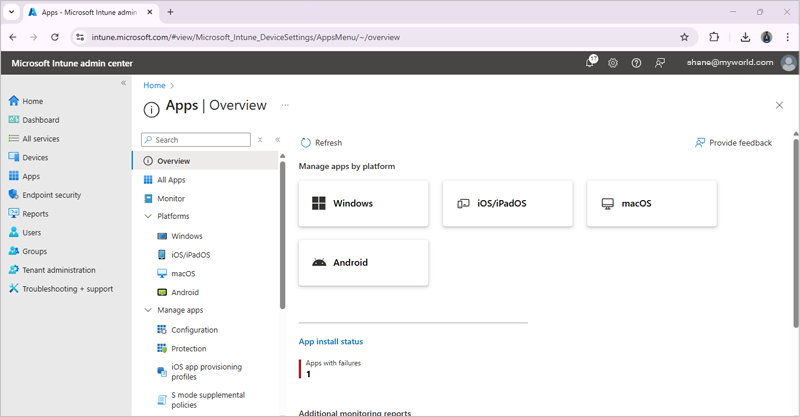Open the notifications bell icon
The height and width of the screenshot is (417, 800).
590,63
